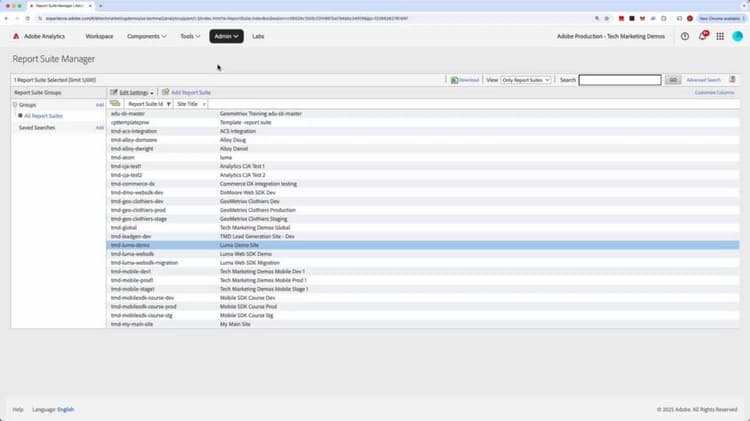Click the Help link in footer
The image size is (750, 421).
(x=18, y=410)
